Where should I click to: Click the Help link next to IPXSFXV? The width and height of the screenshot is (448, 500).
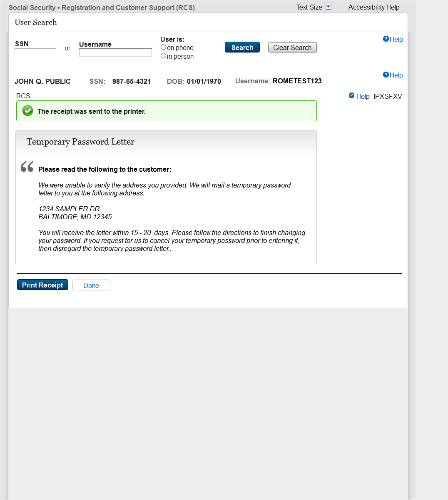(x=363, y=96)
